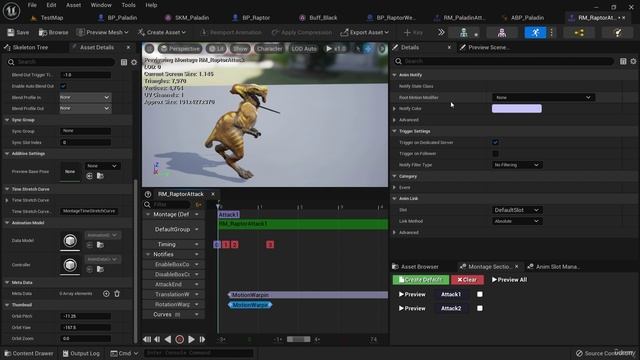Image resolution: width=640 pixels, height=360 pixels.
Task: Click the Notify Color swatch
Action: 516,108
